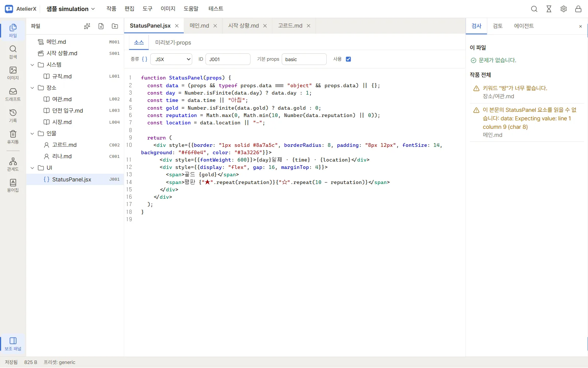Open the 관계도 relationship diagram
Screen dimensions: 588x368
tap(13, 164)
